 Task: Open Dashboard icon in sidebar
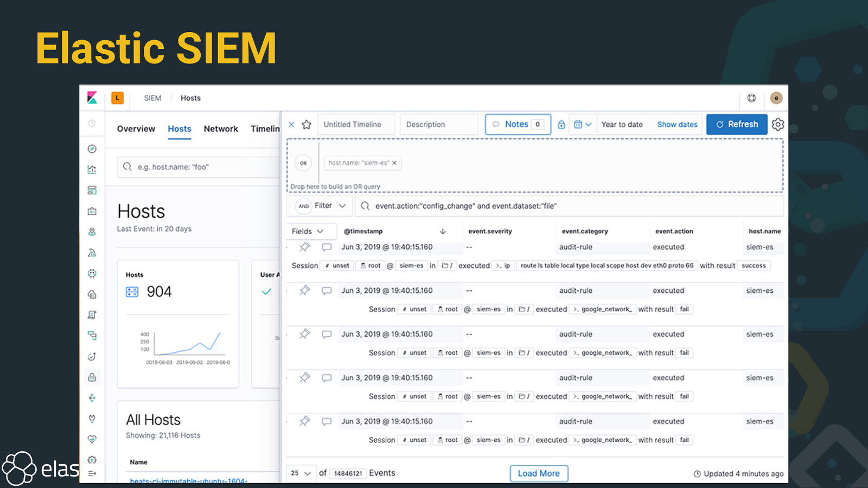pos(92,190)
